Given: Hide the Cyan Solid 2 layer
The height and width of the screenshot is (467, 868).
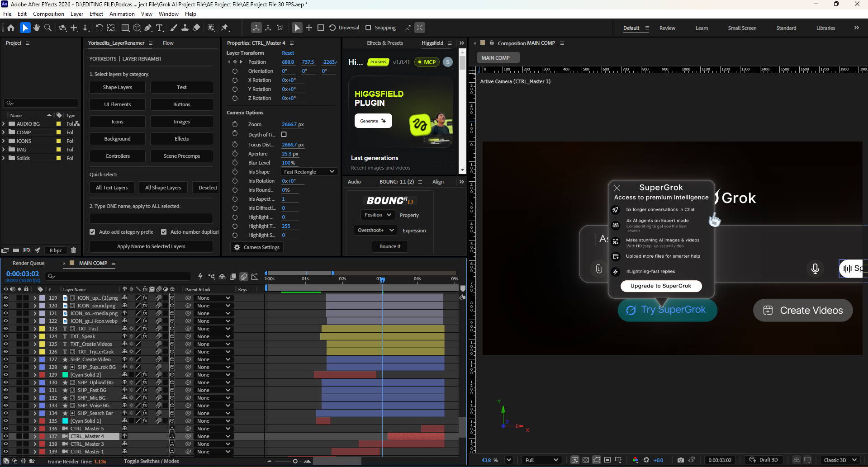Looking at the screenshot, I should tap(6, 375).
